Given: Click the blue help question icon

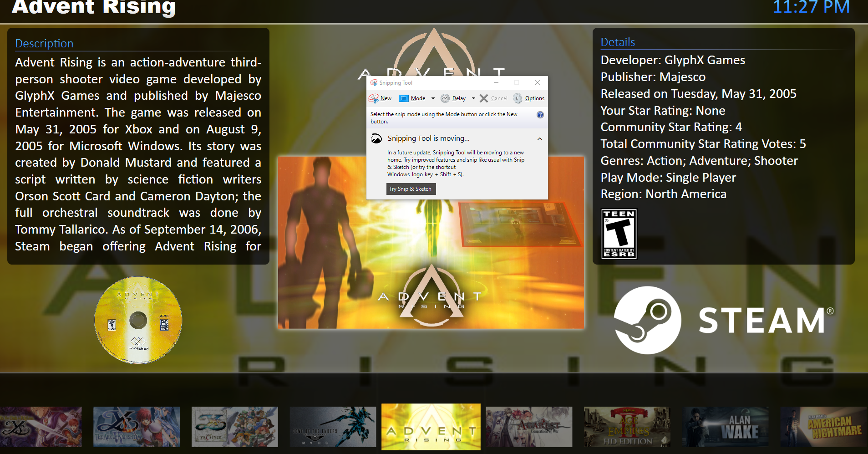Looking at the screenshot, I should 540,115.
